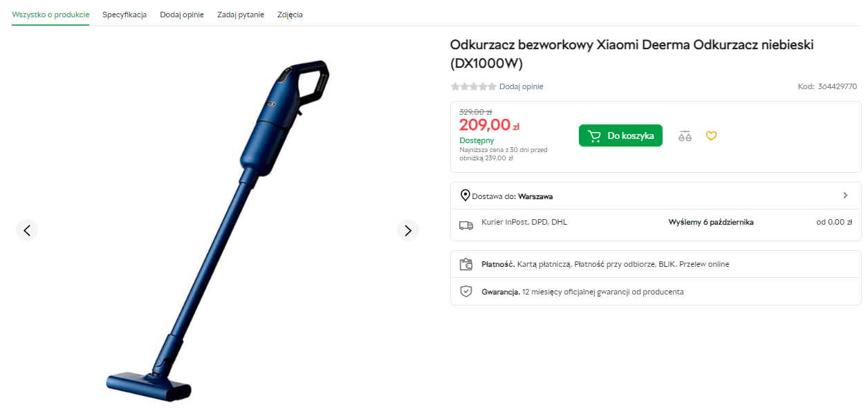This screenshot has height=412, width=868.
Task: Click the courier truck icon
Action: pos(466,225)
